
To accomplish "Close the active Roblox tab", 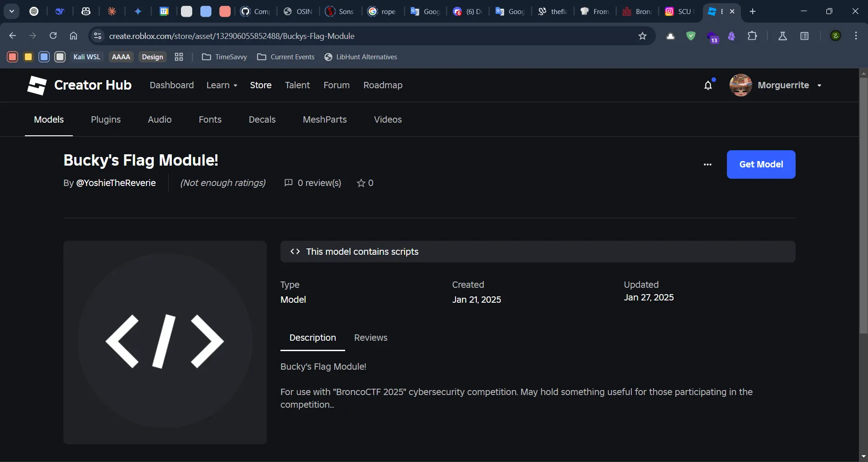I will point(732,11).
